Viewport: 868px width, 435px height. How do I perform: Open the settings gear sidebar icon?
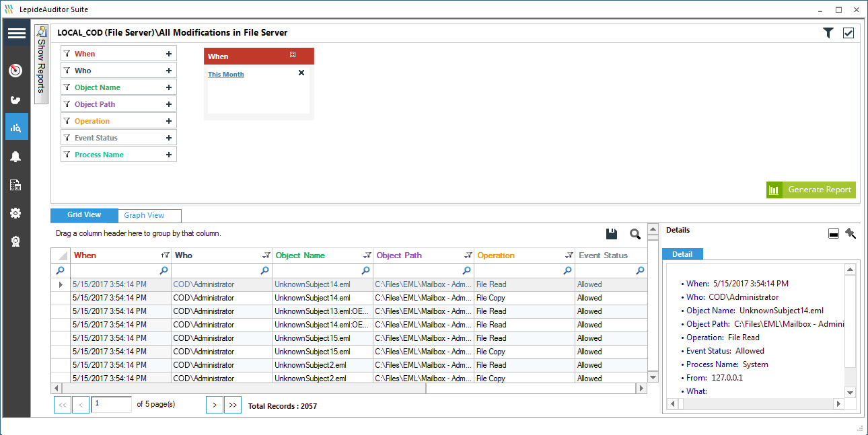click(x=16, y=213)
